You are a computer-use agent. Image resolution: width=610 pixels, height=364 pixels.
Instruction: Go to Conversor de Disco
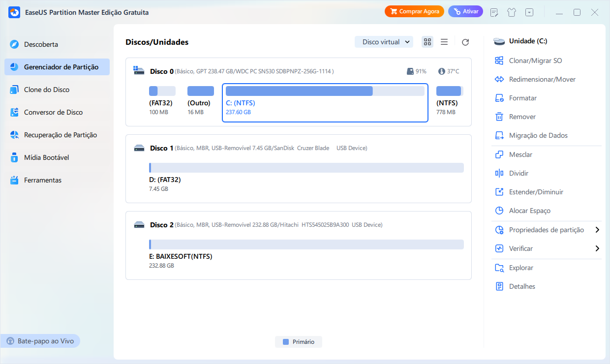(57, 112)
